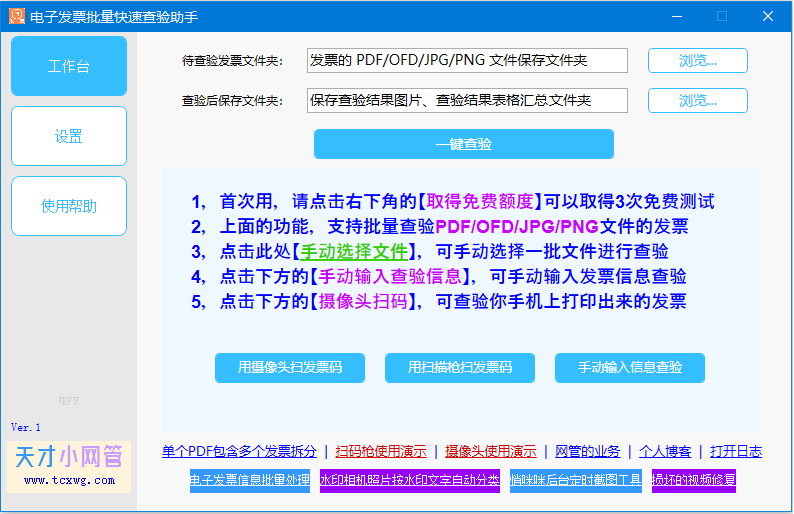Click the 天才小网管 website logo

[x=69, y=466]
